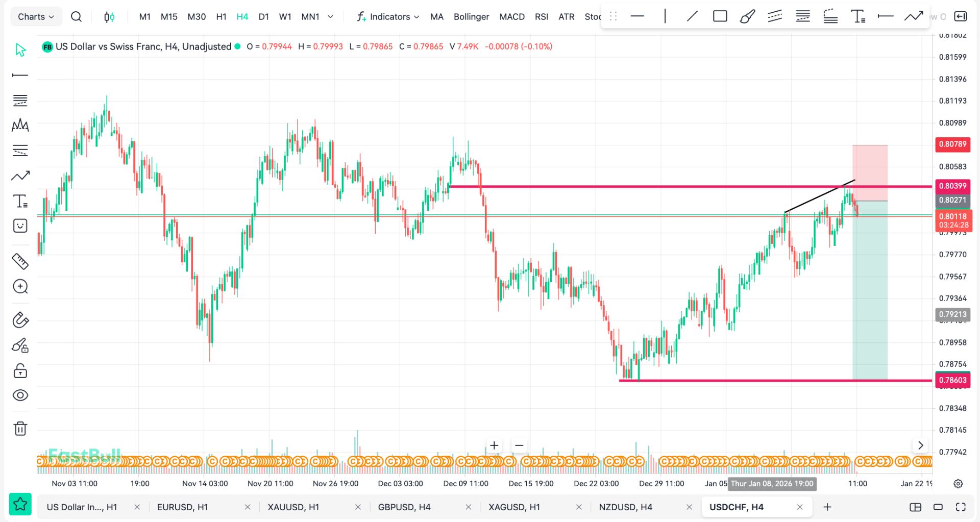This screenshot has height=522, width=980.
Task: Toggle the lock drawings icon
Action: (20, 370)
